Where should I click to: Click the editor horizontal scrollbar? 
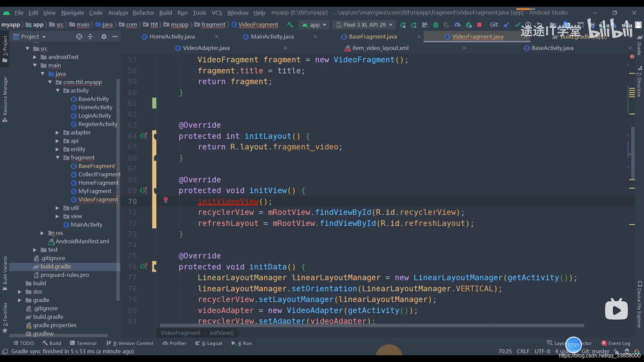coord(372,325)
